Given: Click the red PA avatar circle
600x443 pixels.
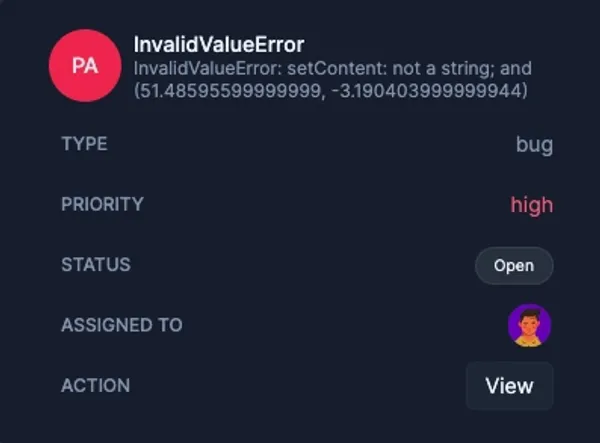Looking at the screenshot, I should click(85, 66).
